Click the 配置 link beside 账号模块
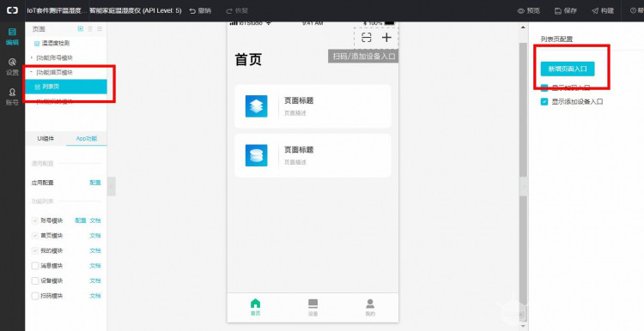Image resolution: width=644 pixels, height=331 pixels. click(x=81, y=220)
